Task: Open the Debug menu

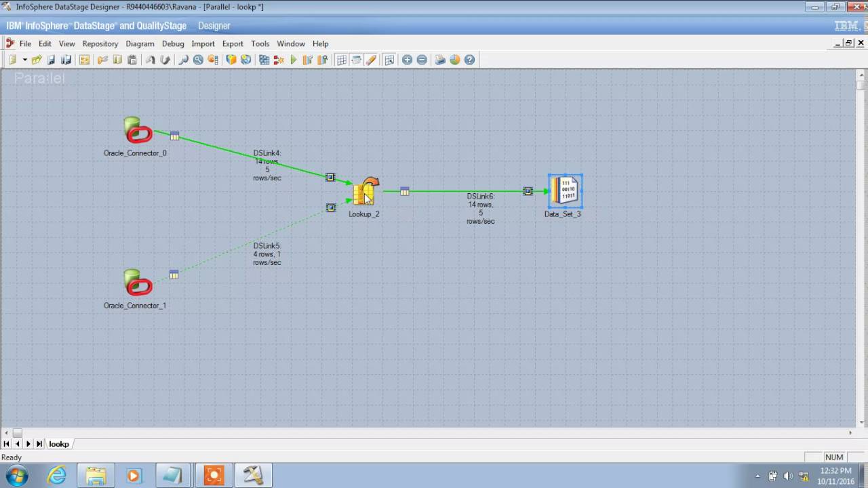Action: [x=173, y=43]
